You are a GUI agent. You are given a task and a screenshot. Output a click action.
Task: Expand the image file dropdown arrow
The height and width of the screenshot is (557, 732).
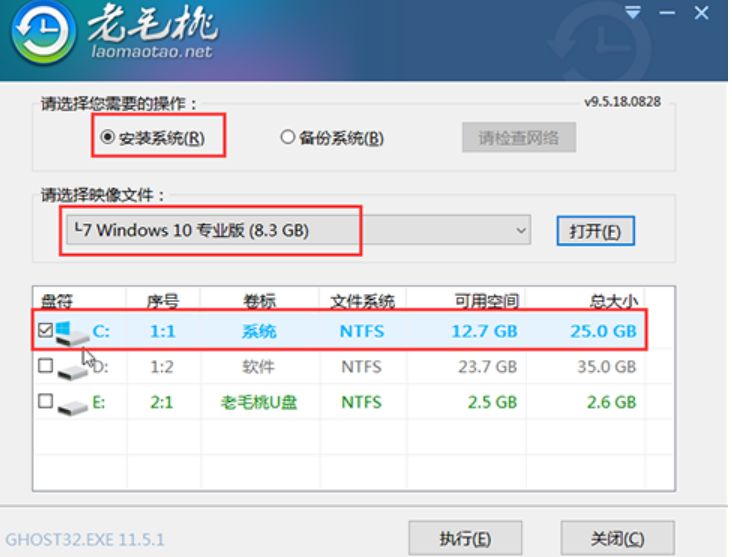[521, 231]
